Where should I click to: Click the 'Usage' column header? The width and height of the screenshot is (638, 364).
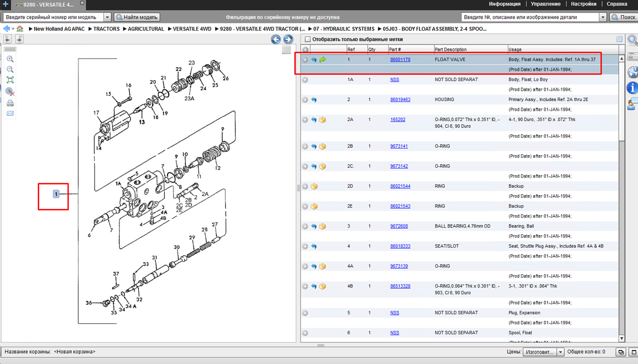click(x=563, y=49)
